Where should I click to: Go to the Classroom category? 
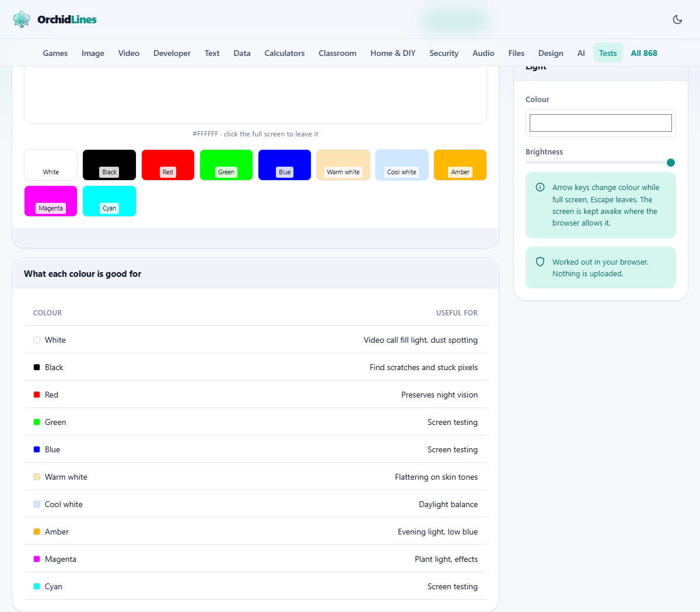337,53
